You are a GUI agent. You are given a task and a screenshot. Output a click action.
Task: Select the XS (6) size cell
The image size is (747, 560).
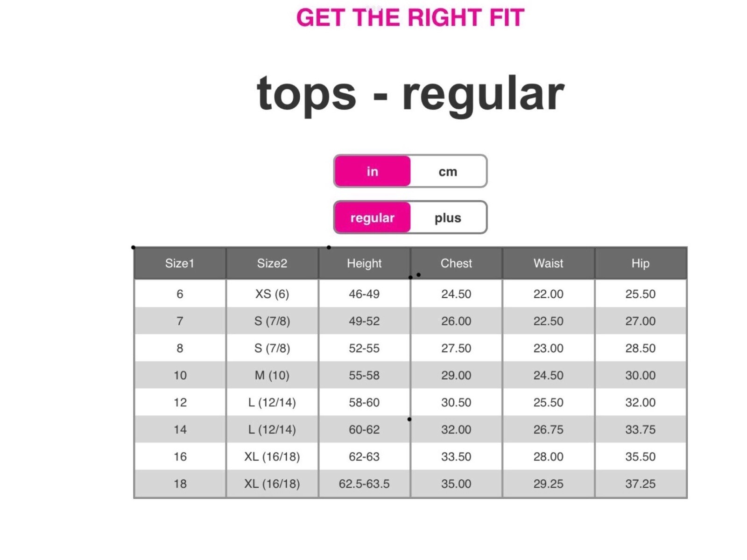(x=272, y=294)
